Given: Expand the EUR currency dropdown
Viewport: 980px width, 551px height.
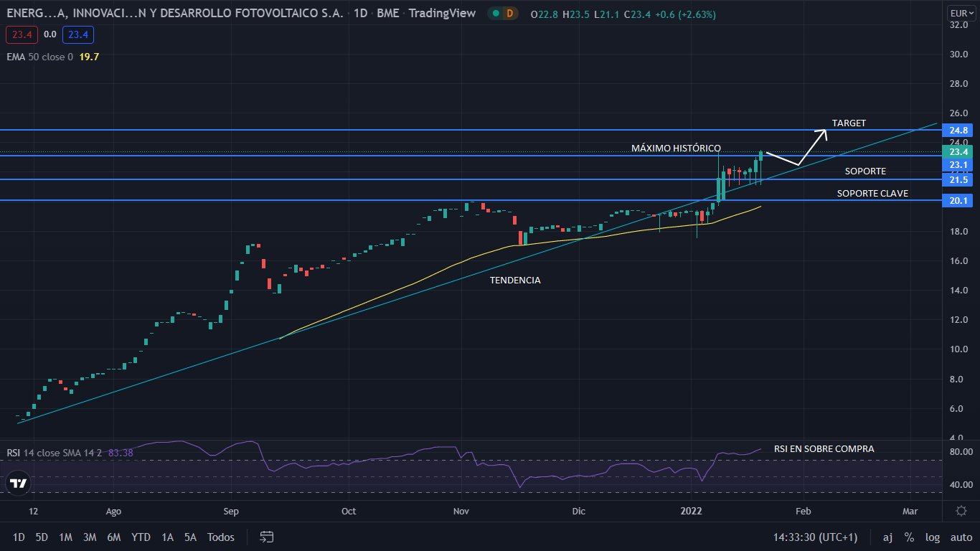Looking at the screenshot, I should point(961,14).
